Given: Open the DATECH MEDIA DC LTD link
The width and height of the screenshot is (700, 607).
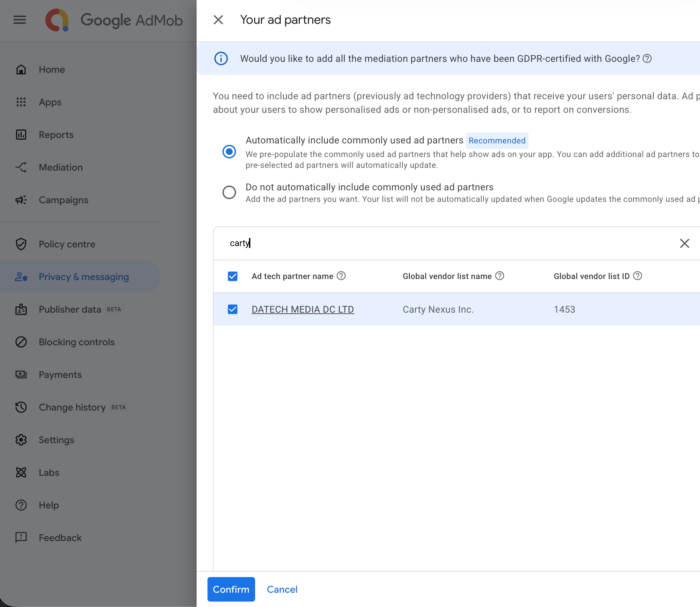Looking at the screenshot, I should pos(303,309).
